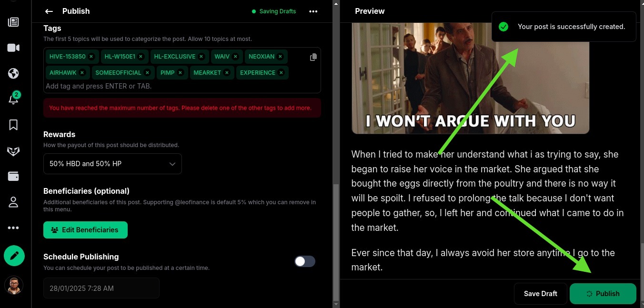Image resolution: width=644 pixels, height=308 pixels.
Task: Remove the SOMEEOFFICIAL tag
Action: (147, 73)
